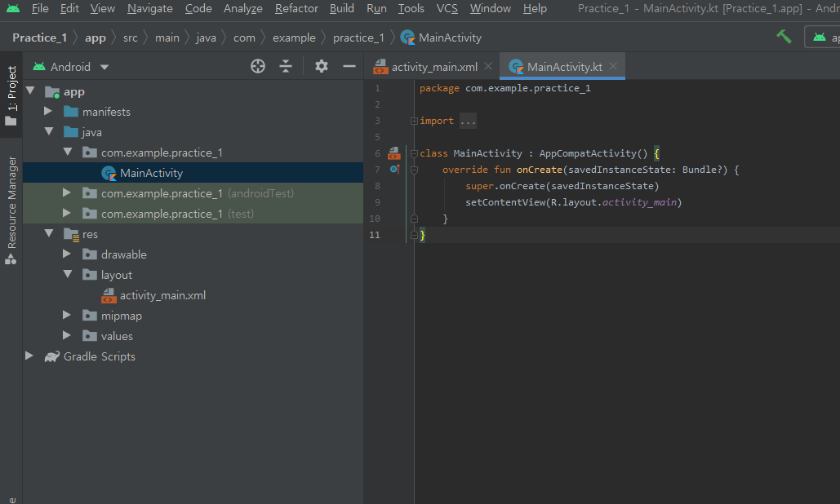Click the Gradle Scripts elephant icon
This screenshot has height=504, width=840.
(x=52, y=357)
